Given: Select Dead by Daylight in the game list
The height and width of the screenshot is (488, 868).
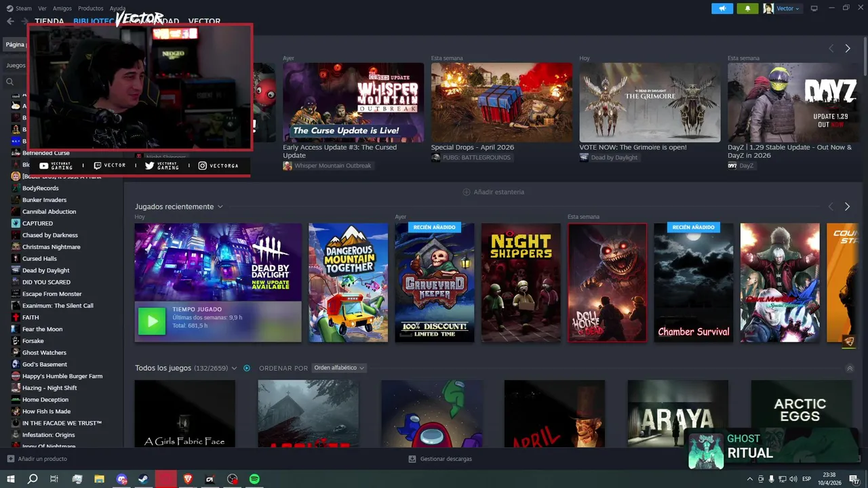Looking at the screenshot, I should [46, 270].
